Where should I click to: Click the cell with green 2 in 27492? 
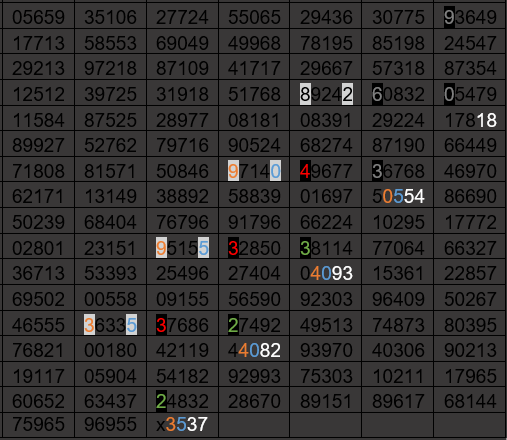254,324
